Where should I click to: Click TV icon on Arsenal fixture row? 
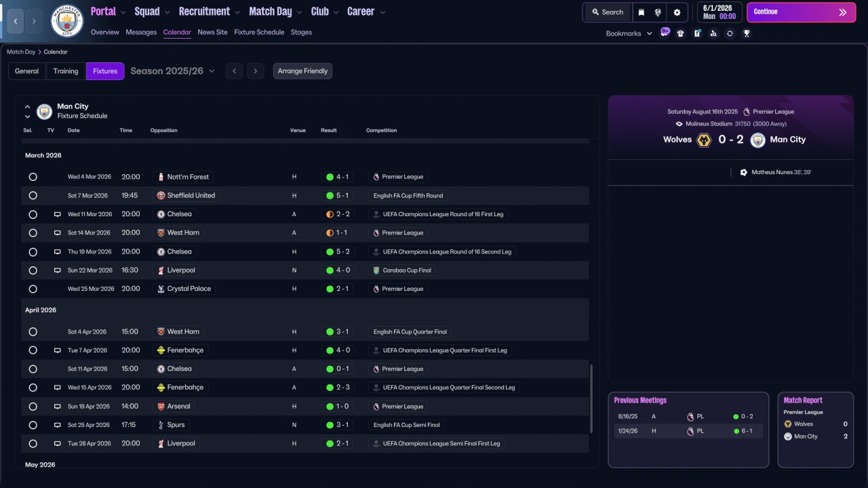pyautogui.click(x=58, y=407)
